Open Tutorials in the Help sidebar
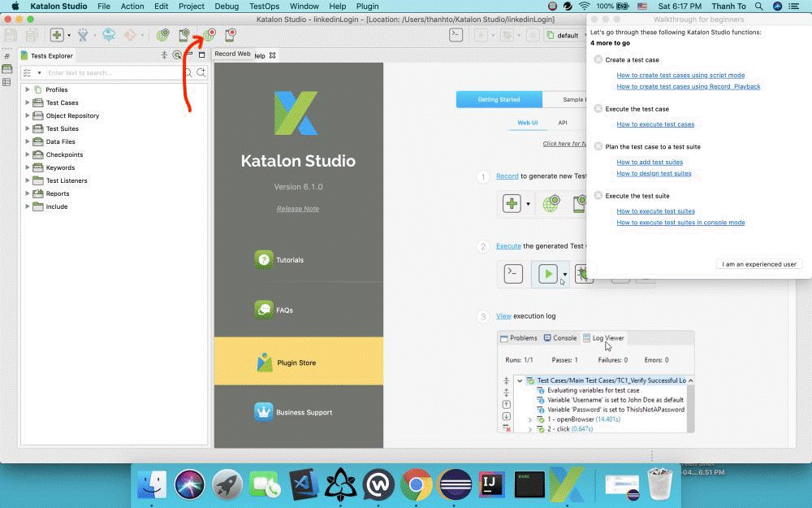 click(279, 260)
